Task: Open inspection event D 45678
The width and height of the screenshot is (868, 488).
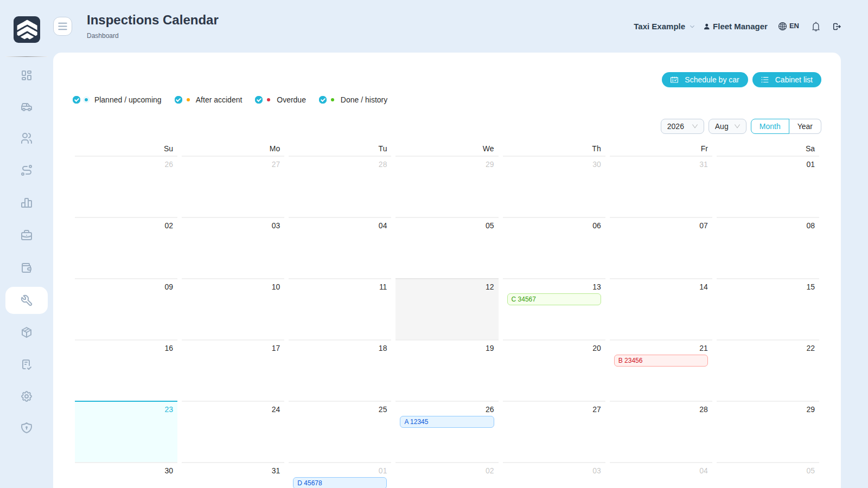Action: tap(340, 483)
